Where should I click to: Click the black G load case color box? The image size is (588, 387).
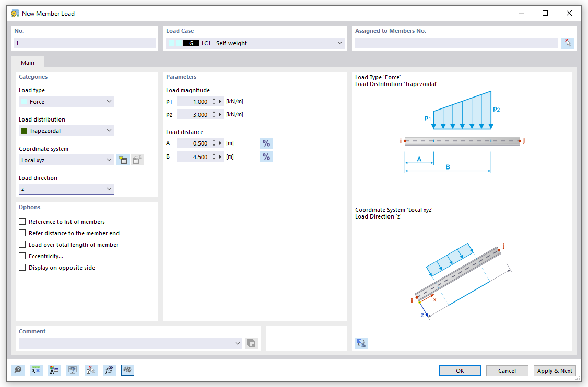coord(191,43)
